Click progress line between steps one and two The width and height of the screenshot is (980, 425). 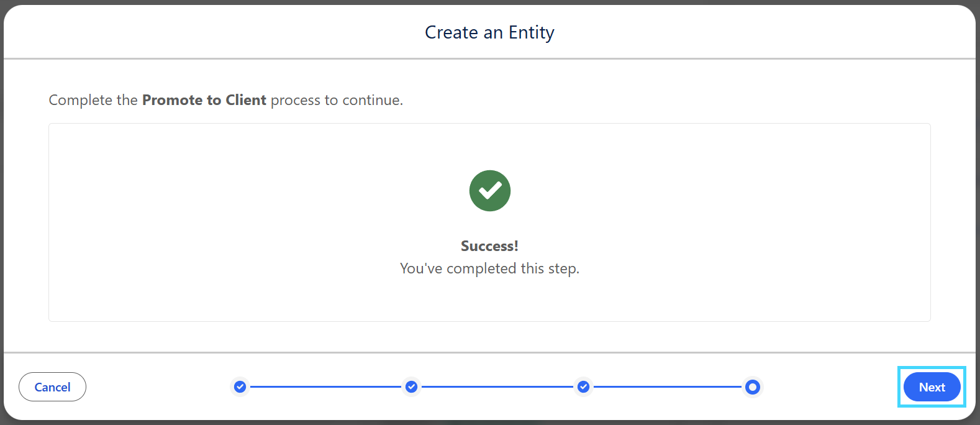pyautogui.click(x=325, y=387)
